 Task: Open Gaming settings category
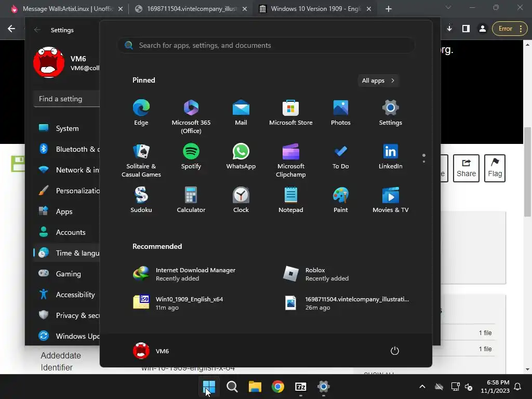pos(67,273)
